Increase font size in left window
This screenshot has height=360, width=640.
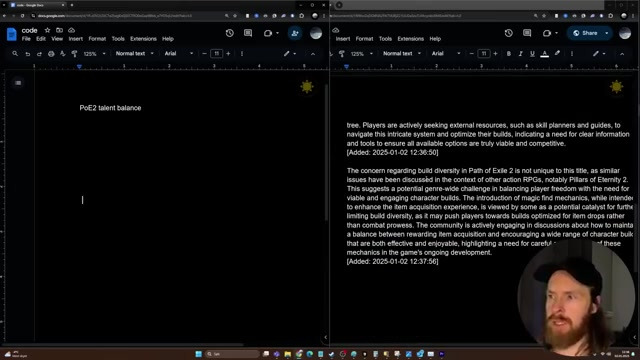tap(228, 53)
